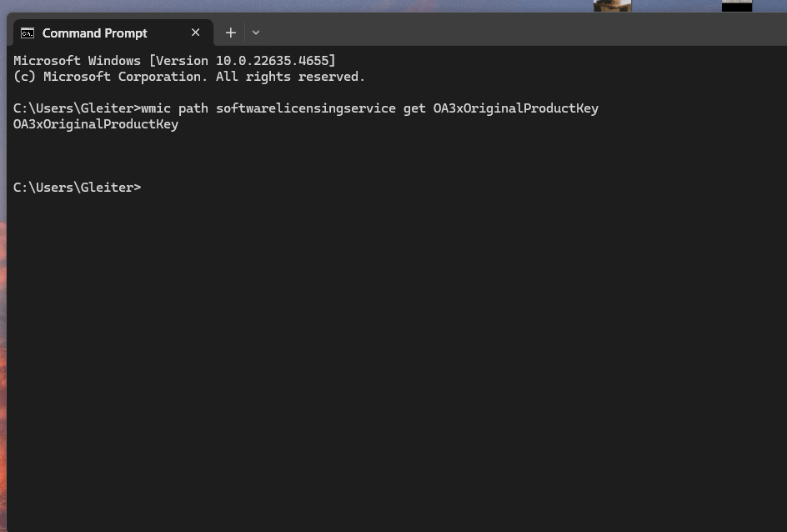Screen dimensions: 787x532
Task: Click the Microsoft Windows version line
Action: coord(174,60)
